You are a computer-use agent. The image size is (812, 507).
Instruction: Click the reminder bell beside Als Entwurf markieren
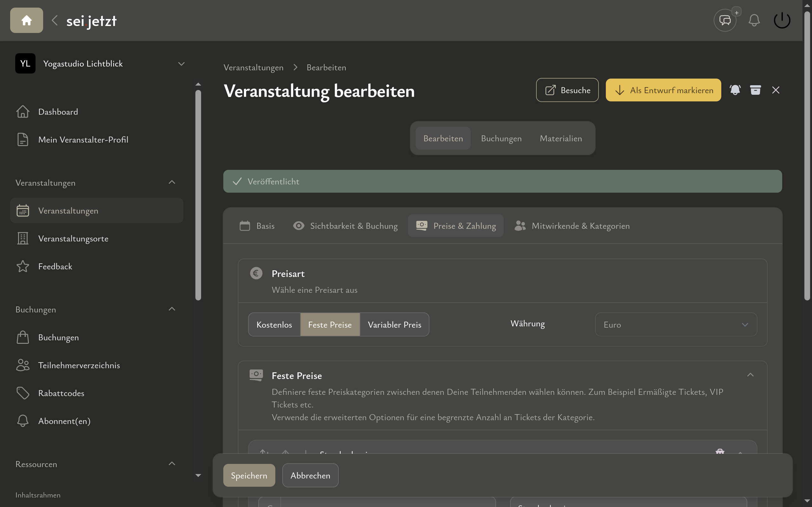tap(735, 90)
